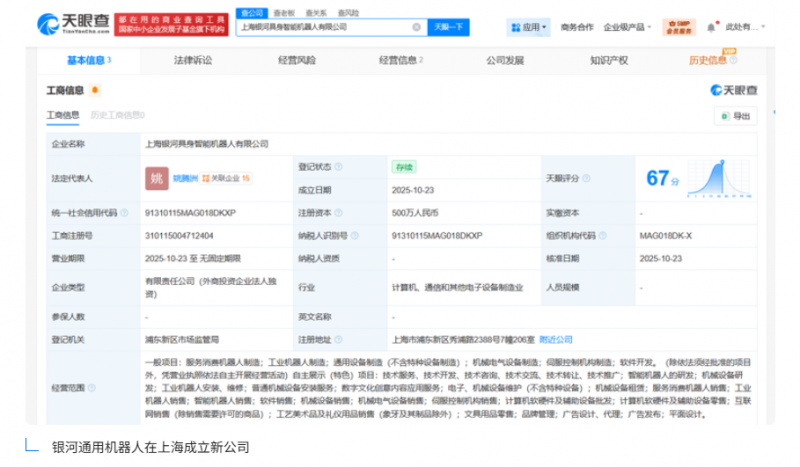
Task: Click business term 2025-10-23 至 无固定期限
Action: [x=193, y=258]
